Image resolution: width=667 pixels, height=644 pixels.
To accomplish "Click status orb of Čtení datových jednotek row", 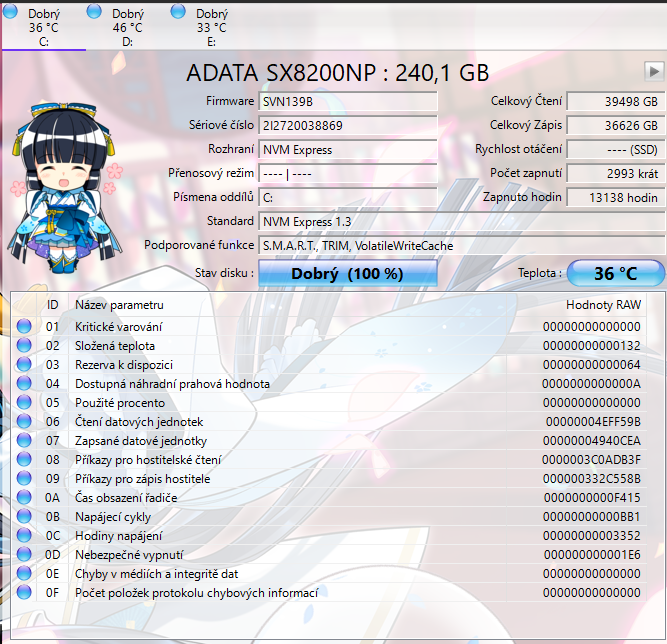I will [24, 421].
